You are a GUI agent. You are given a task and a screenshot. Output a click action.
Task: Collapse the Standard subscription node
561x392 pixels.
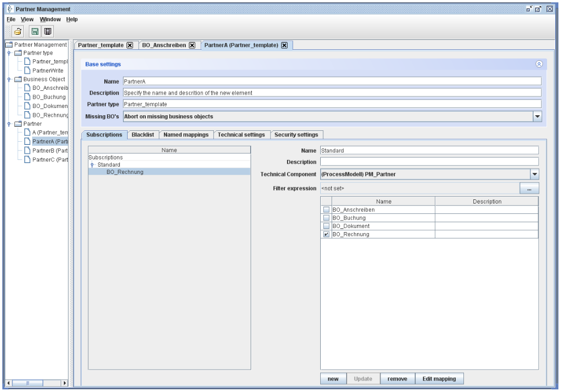(92, 165)
